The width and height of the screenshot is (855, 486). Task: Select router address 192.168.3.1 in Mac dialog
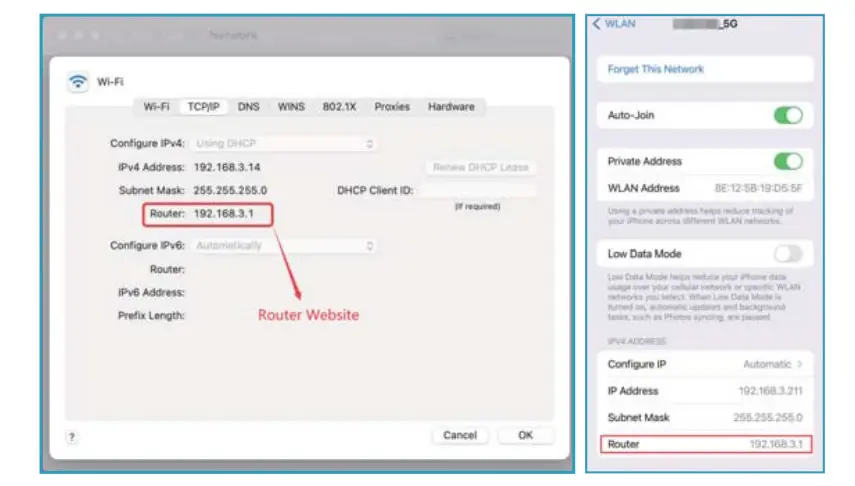pos(224,214)
